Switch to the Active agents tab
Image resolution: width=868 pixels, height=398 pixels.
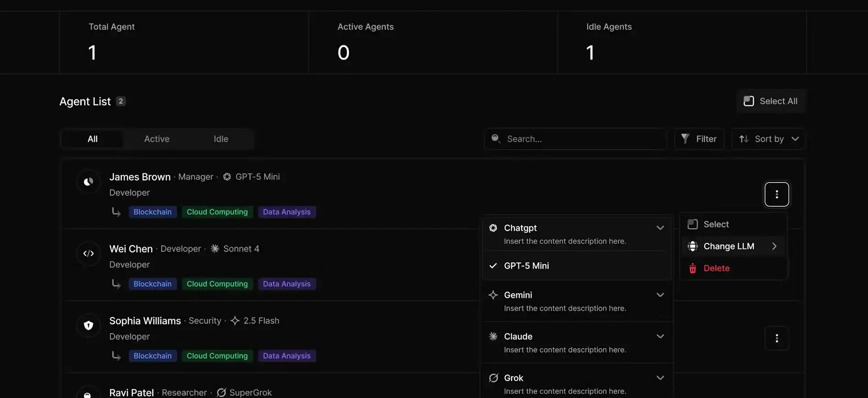click(157, 139)
